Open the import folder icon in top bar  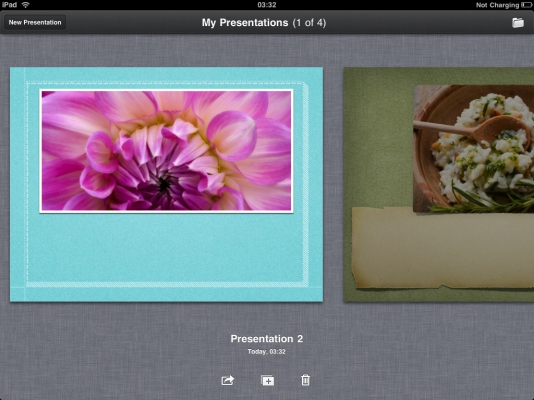click(x=518, y=23)
